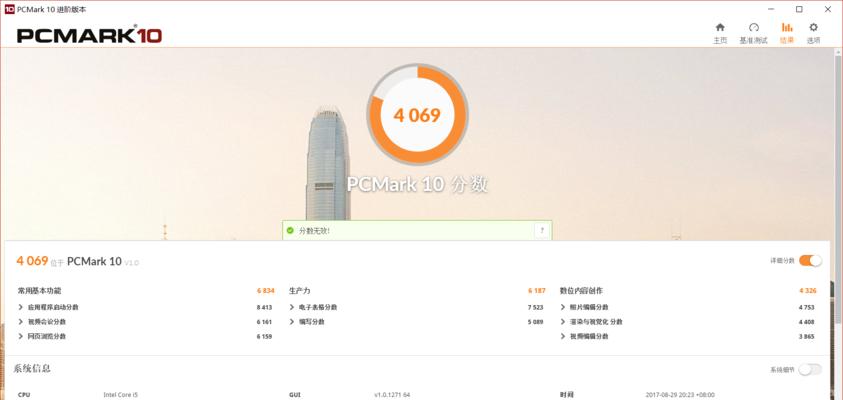This screenshot has width=843, height=400.
Task: Click the 4 326 digital content score
Action: pyautogui.click(x=808, y=291)
